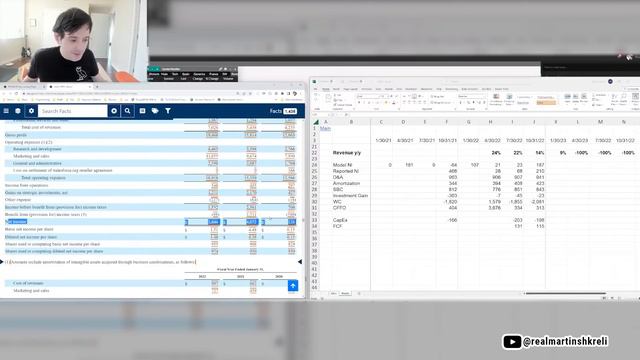Open the Home tab in Excel ribbon
The image size is (640, 360).
tap(326, 89)
